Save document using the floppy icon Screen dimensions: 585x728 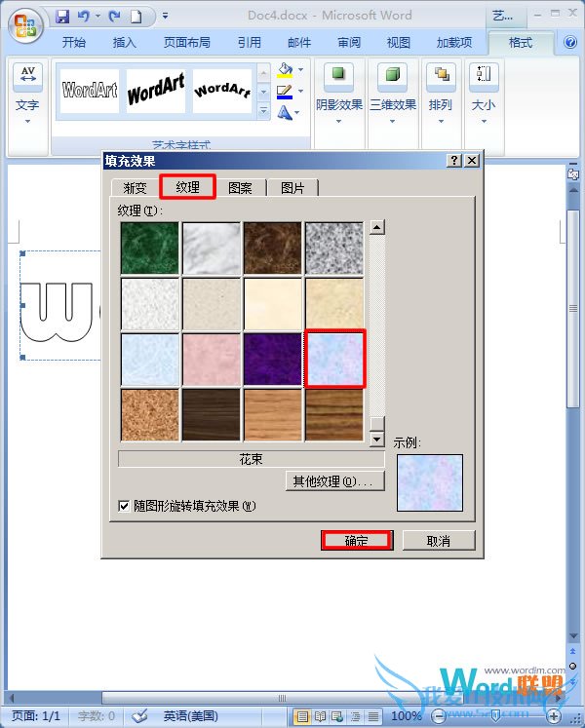[x=62, y=17]
